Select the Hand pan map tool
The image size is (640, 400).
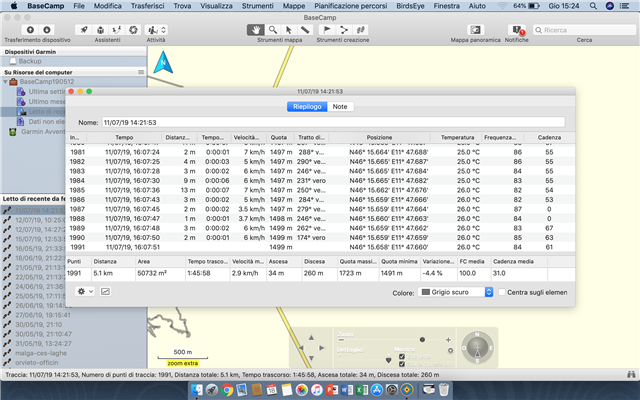(x=256, y=30)
